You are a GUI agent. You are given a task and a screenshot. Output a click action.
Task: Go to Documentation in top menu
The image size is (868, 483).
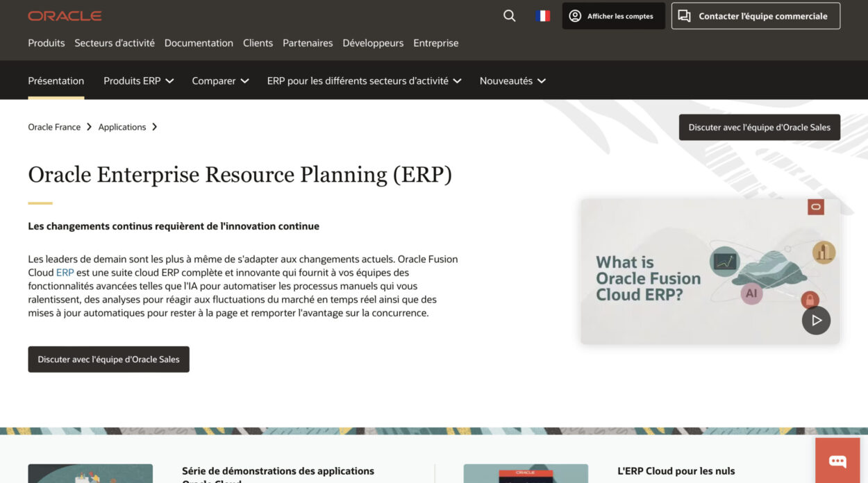point(199,43)
